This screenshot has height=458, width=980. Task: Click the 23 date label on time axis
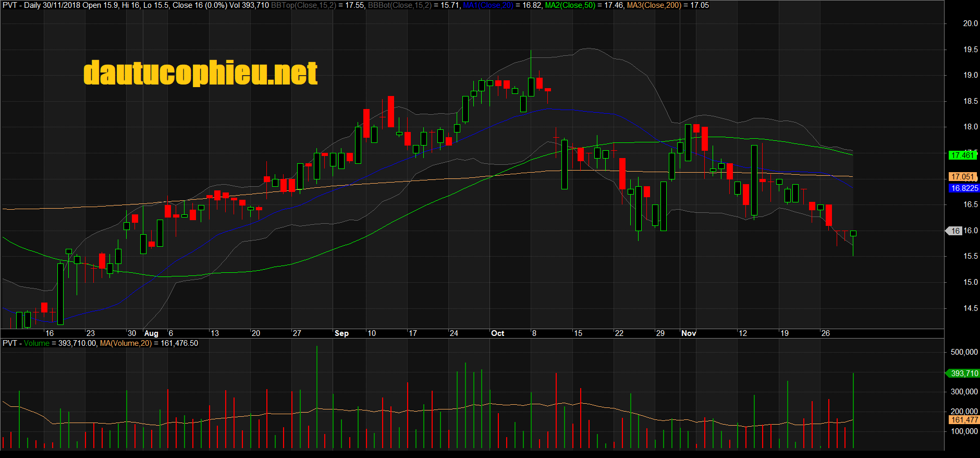(91, 333)
